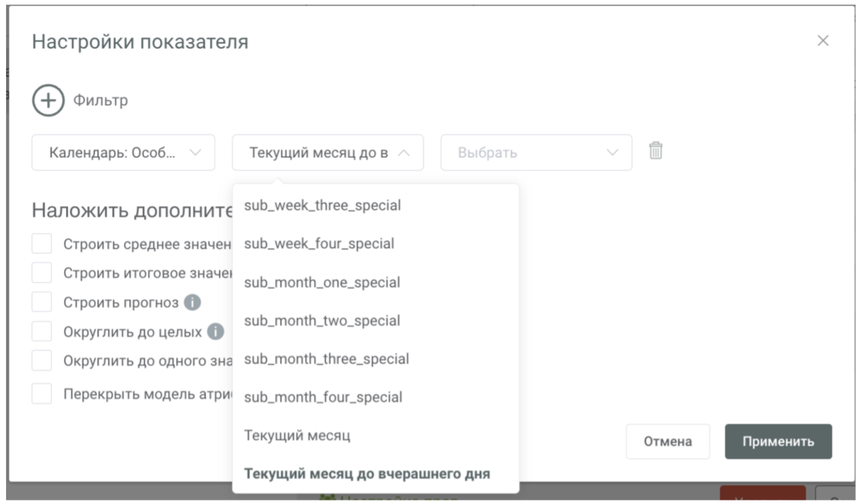
Task: Open the Календарь: Особ... dropdown
Action: pos(123,153)
